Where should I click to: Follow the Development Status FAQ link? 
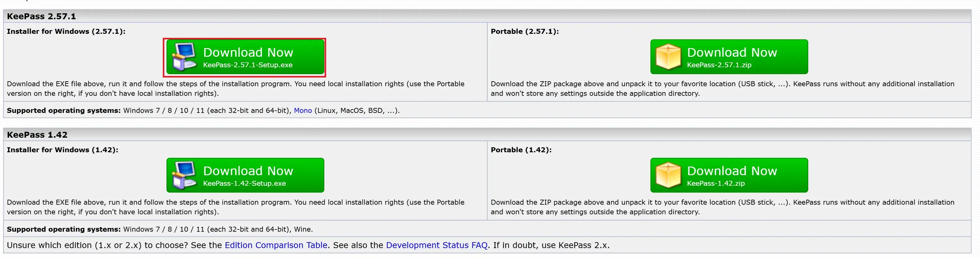tap(436, 245)
